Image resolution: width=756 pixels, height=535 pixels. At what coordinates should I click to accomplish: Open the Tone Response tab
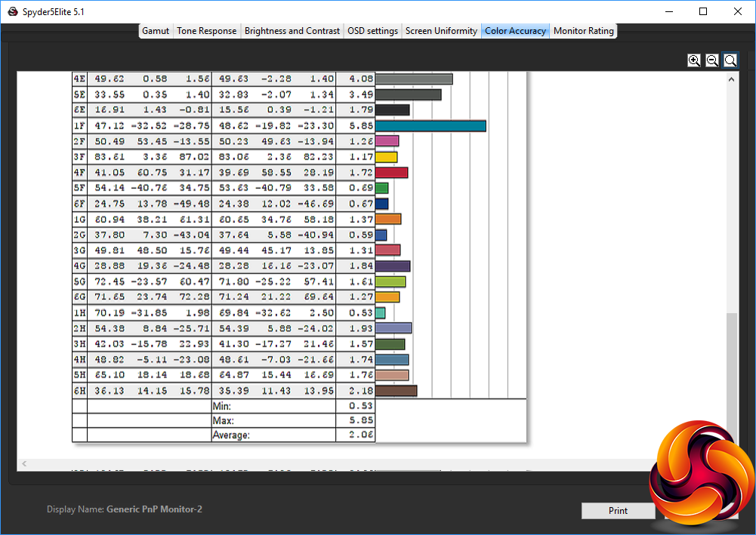[207, 31]
